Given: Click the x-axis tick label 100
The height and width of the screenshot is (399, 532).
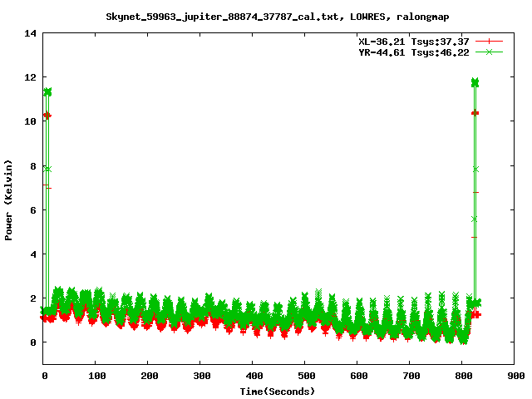Looking at the screenshot, I should point(97,376).
